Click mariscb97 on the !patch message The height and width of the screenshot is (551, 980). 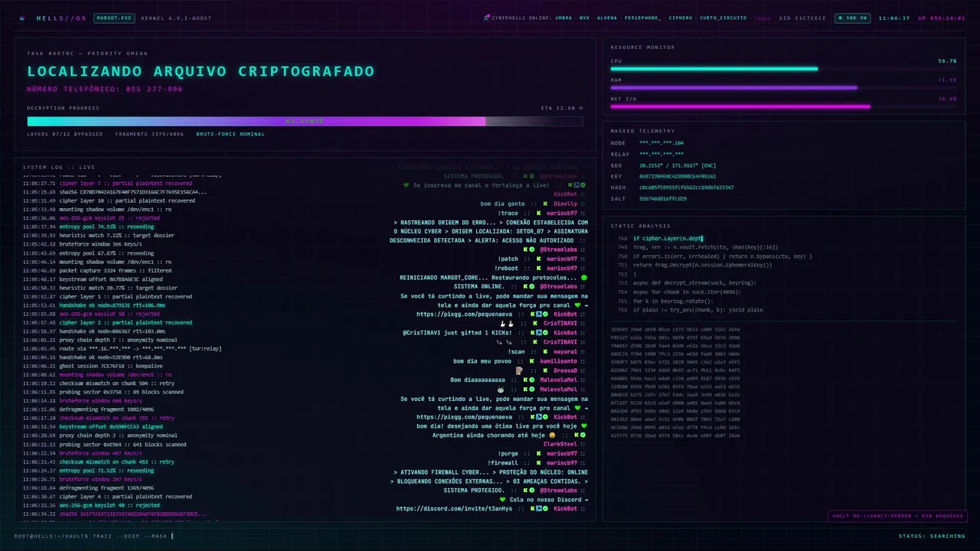click(562, 259)
